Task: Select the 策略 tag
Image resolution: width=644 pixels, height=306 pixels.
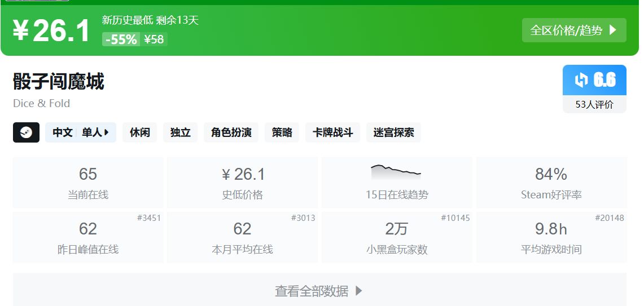Action: 282,132
